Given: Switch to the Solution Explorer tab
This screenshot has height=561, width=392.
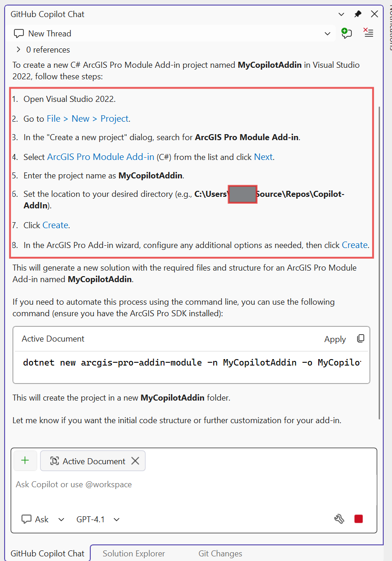Looking at the screenshot, I should pyautogui.click(x=133, y=553).
